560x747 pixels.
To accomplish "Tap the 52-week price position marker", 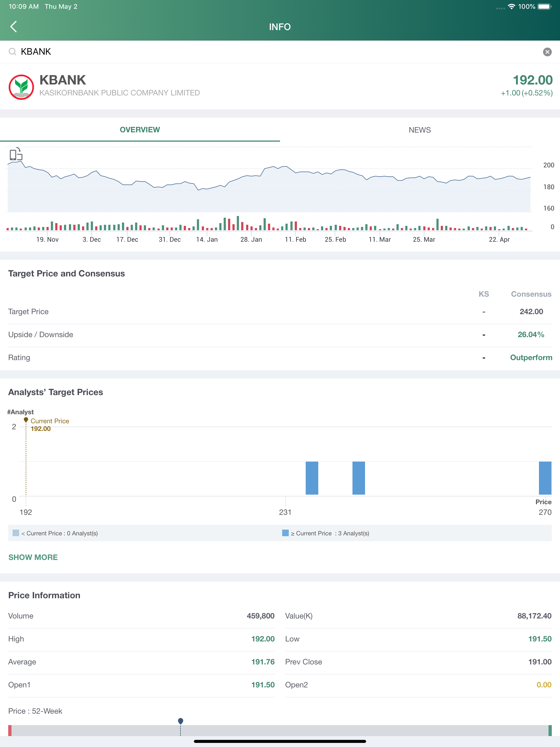I will pos(180,721).
